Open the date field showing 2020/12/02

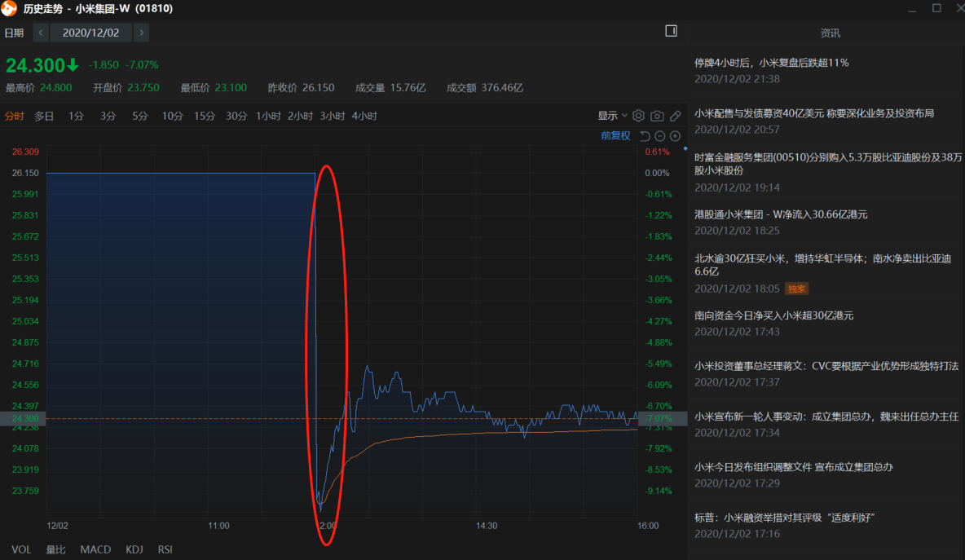click(91, 33)
